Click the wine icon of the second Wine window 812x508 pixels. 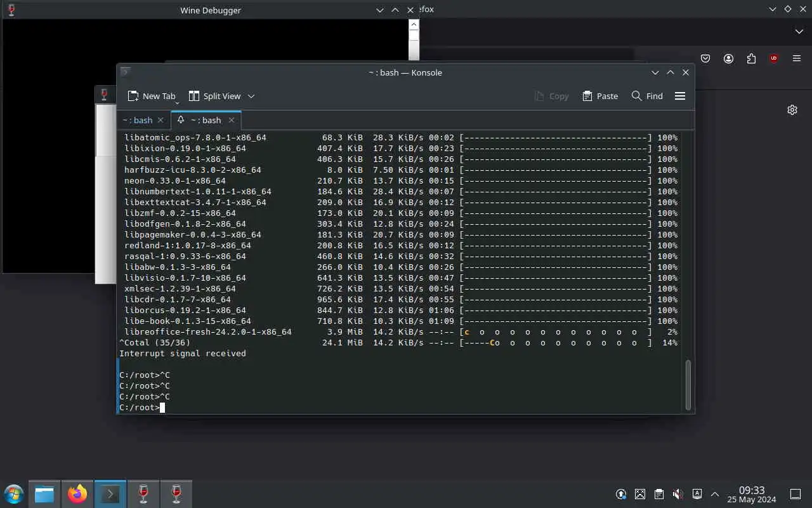click(105, 95)
